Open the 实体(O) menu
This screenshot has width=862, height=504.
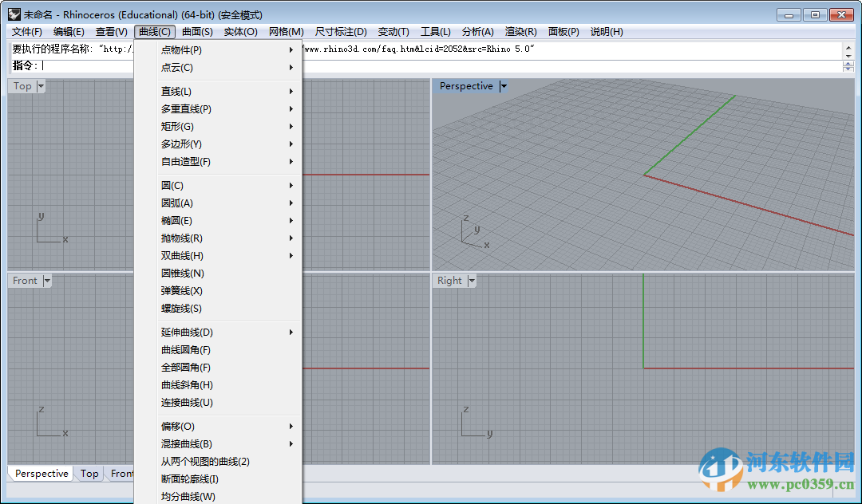[x=241, y=32]
